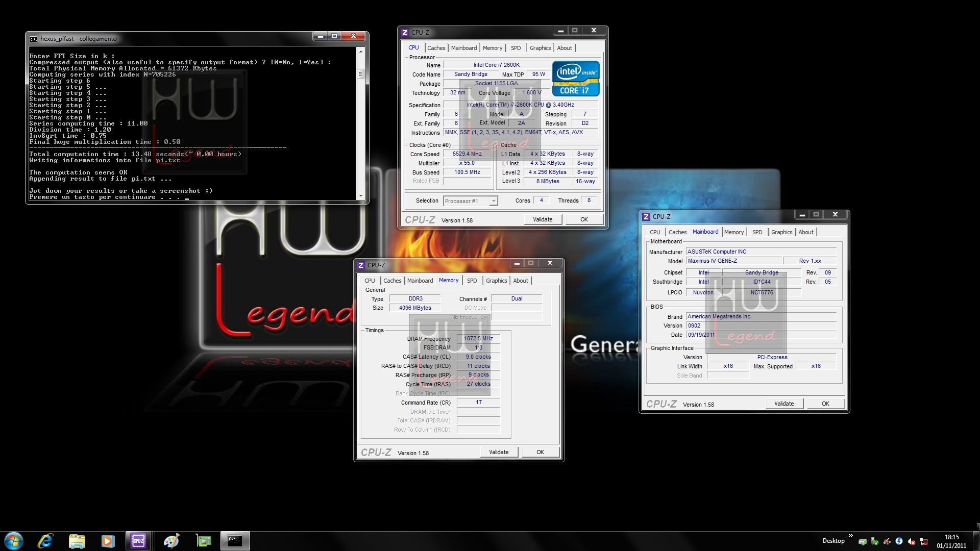Click OK in the top CPU-Z window
The height and width of the screenshot is (551, 980).
(584, 219)
